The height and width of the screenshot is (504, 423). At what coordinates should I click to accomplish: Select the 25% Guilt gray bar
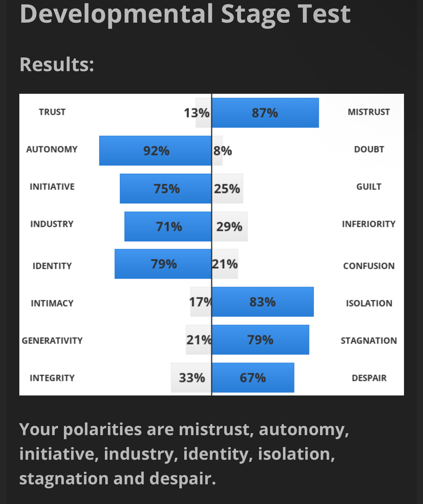point(228,189)
